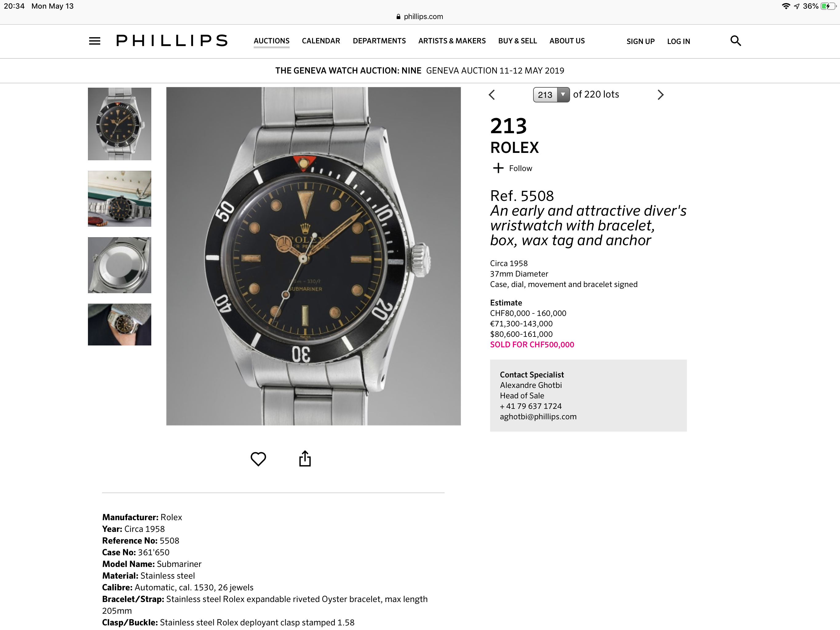Screen dimensions: 840x630
Task: Tap the share icon below image
Action: tap(305, 458)
